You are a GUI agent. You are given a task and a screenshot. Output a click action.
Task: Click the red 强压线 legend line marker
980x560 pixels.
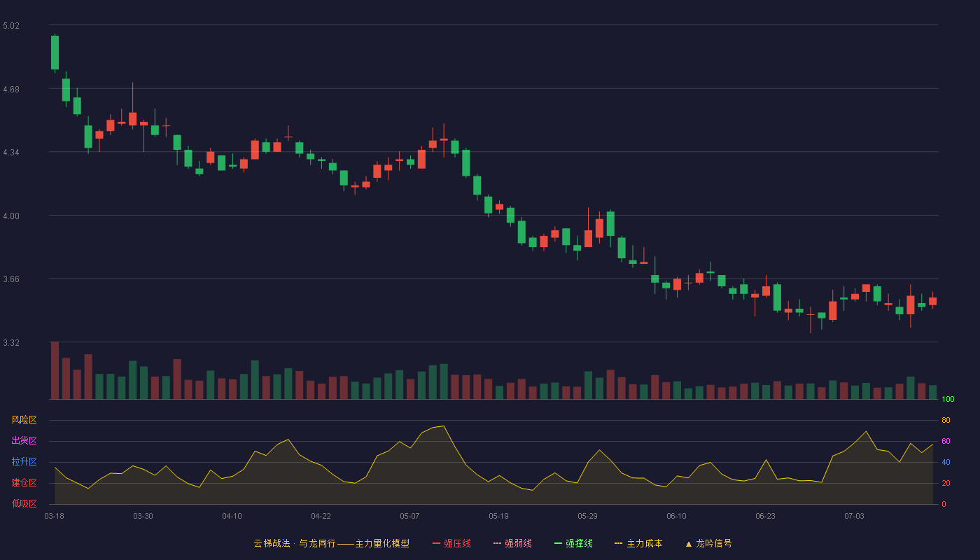point(436,543)
